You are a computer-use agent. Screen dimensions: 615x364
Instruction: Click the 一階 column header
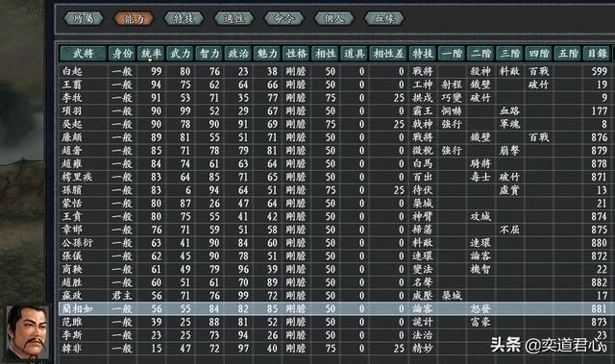pyautogui.click(x=452, y=53)
